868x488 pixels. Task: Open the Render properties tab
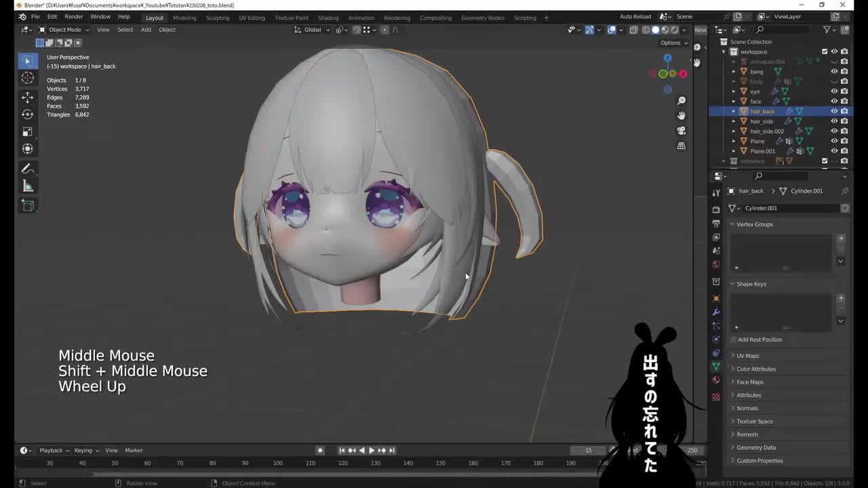[716, 209]
